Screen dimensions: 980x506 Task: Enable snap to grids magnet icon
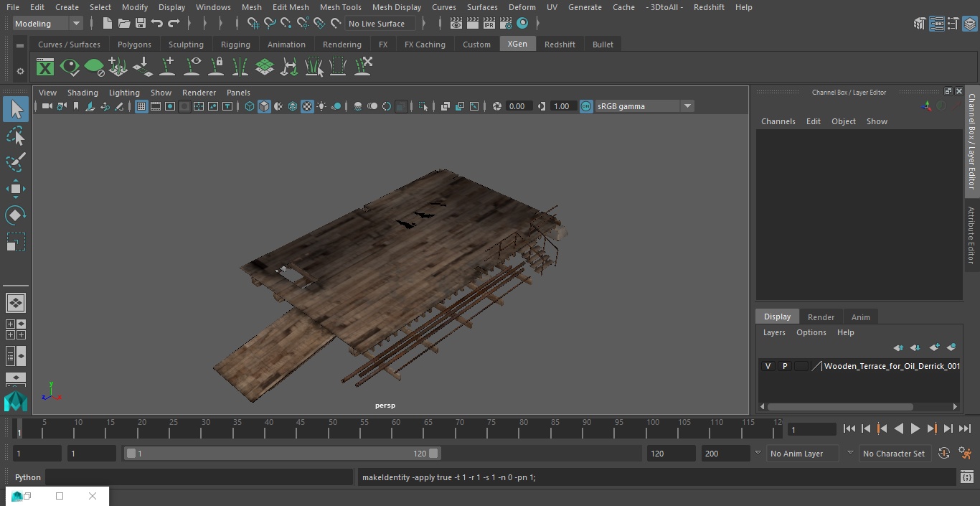pos(253,24)
